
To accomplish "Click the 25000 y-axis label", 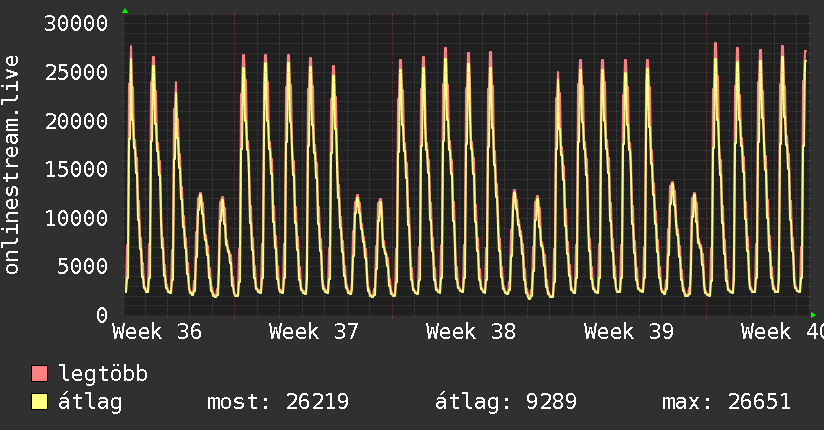I will coord(76,73).
